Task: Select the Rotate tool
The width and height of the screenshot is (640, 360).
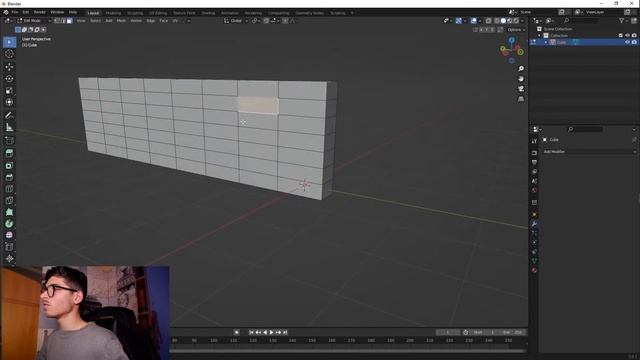Action: point(9,78)
